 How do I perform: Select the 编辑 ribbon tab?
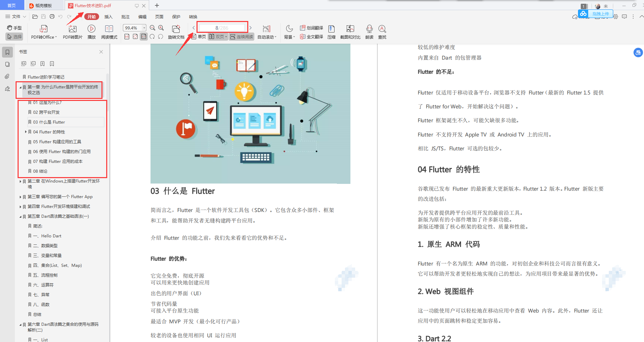coord(142,17)
